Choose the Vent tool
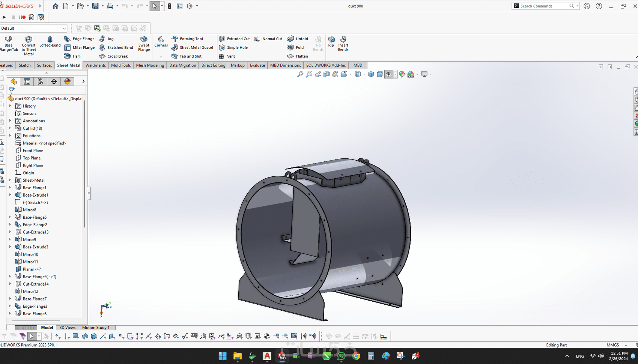638x364 pixels. pyautogui.click(x=227, y=56)
